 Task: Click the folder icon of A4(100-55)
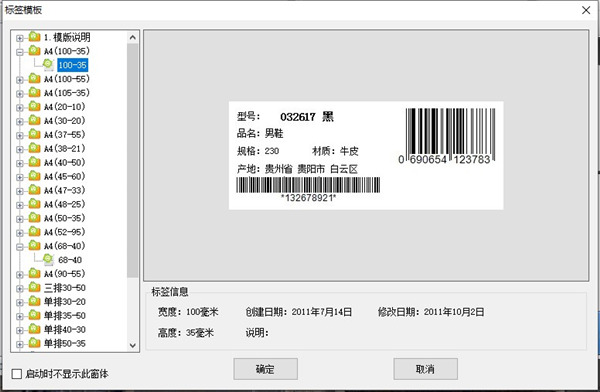34,78
